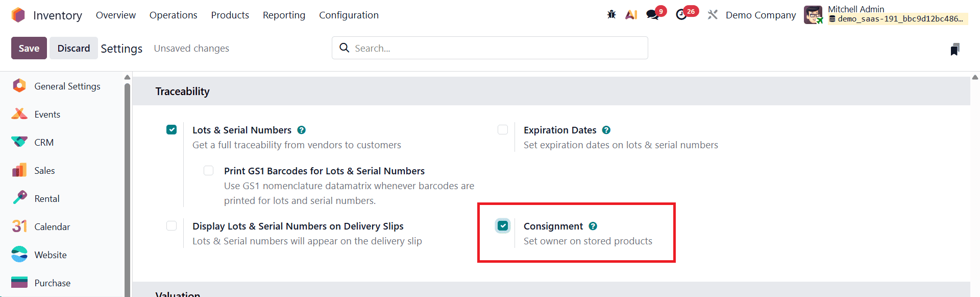This screenshot has width=980, height=297.
Task: Open the Lots & Serial Numbers help tooltip
Action: tap(301, 130)
